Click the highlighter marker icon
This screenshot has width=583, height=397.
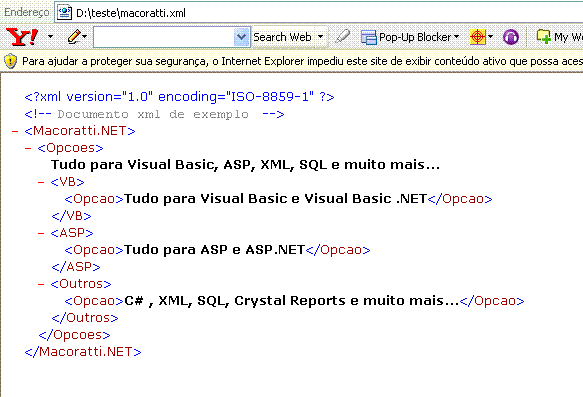pyautogui.click(x=342, y=36)
